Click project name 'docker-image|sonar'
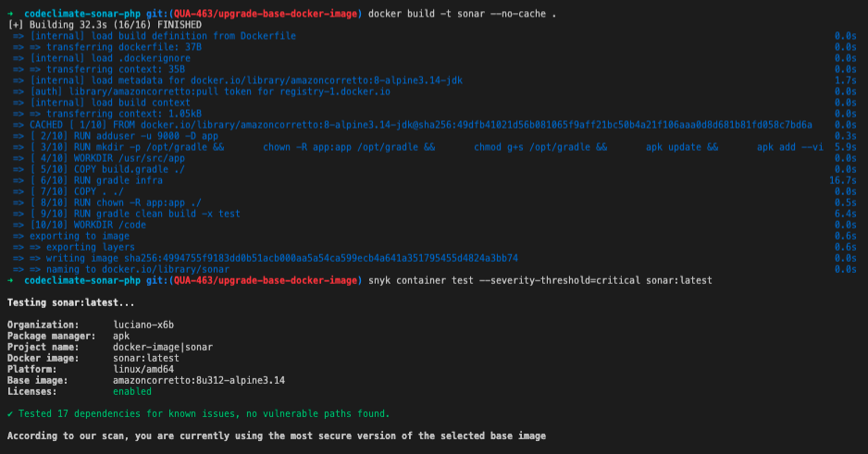868x454 pixels. [x=163, y=347]
